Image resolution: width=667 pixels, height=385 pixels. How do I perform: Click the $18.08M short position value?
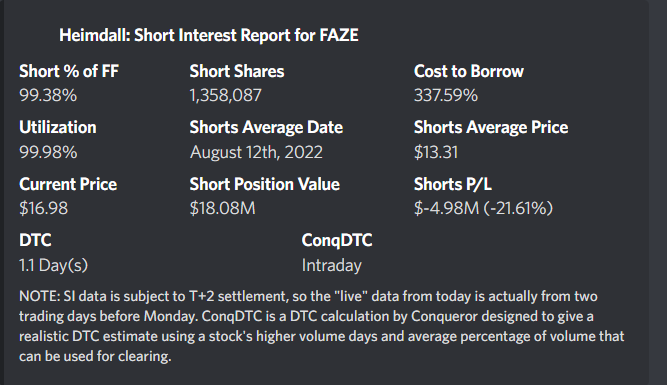[222, 208]
